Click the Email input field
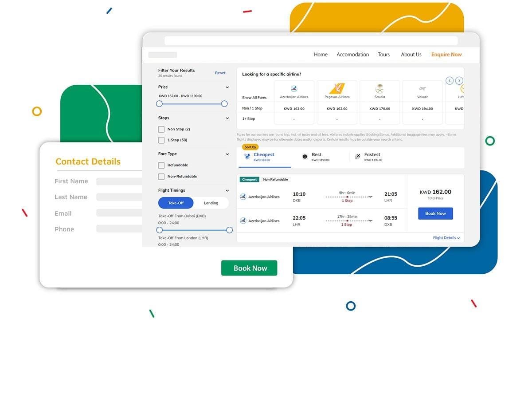This screenshot has height=394, width=532. (119, 213)
